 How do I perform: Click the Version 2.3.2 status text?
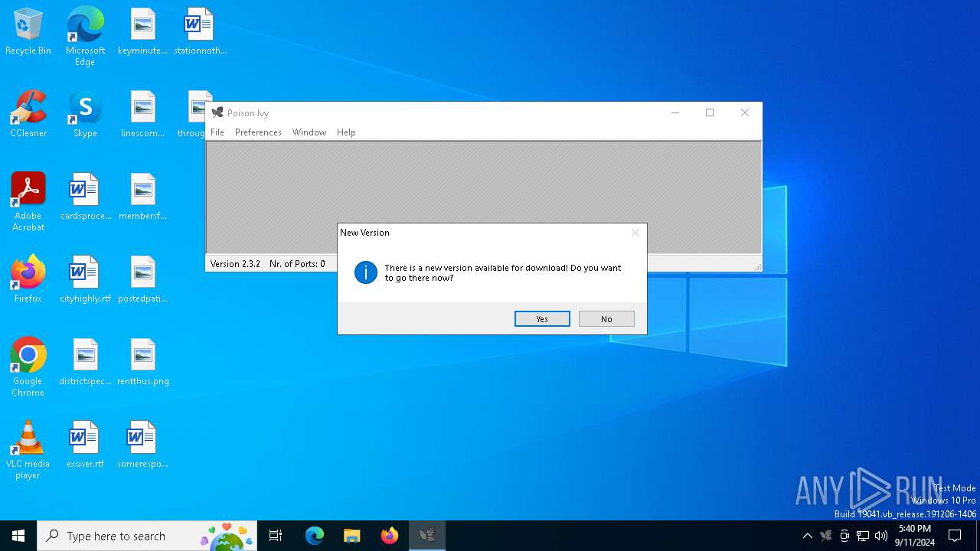click(235, 264)
